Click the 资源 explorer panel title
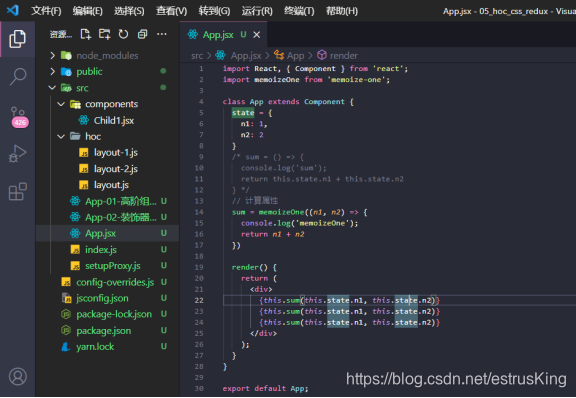This screenshot has height=398, width=576. 61,35
